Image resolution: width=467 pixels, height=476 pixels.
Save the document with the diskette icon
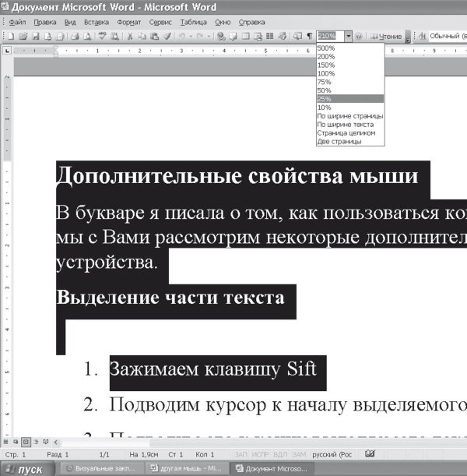click(x=36, y=37)
